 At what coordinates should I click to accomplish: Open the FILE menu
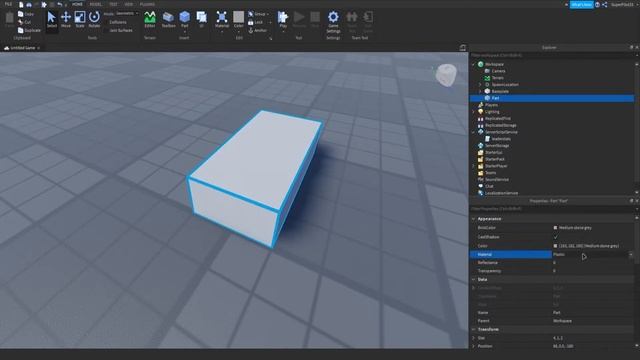(x=8, y=4)
